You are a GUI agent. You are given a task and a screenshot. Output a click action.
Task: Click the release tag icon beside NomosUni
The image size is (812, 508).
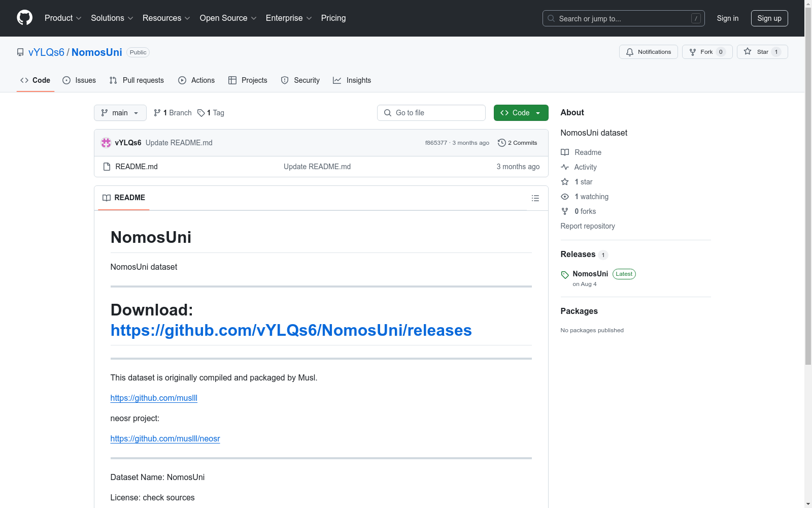click(x=565, y=275)
